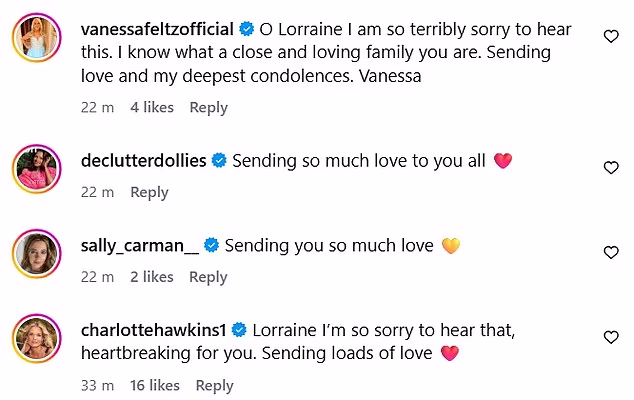Reply to the charlottehawkins1 comment
Image resolution: width=634 pixels, height=400 pixels.
pos(215,385)
